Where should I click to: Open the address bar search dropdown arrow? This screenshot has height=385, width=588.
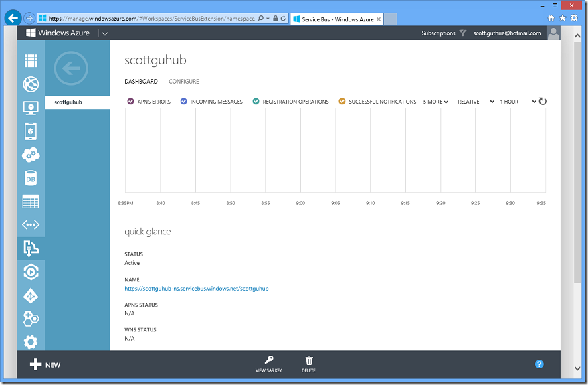pyautogui.click(x=268, y=18)
